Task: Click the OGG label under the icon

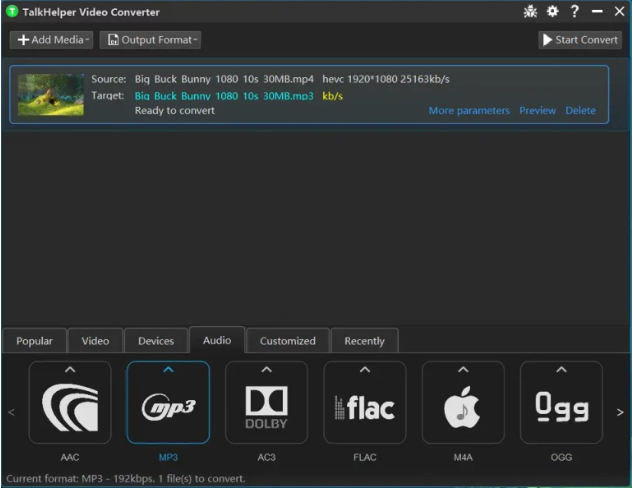Action: [x=561, y=457]
